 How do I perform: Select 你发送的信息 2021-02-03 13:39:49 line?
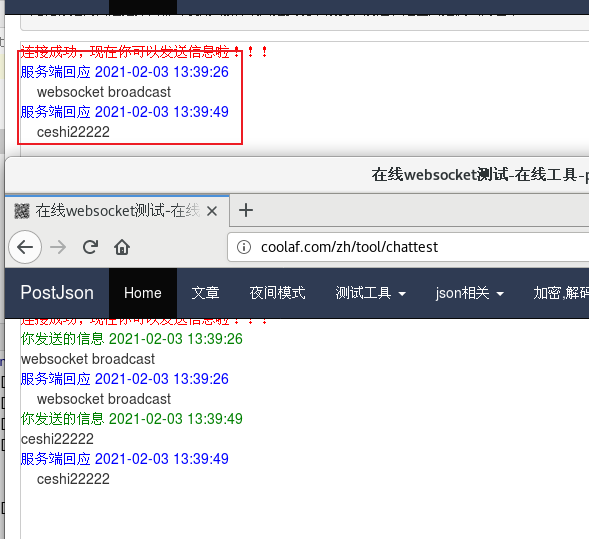click(131, 419)
